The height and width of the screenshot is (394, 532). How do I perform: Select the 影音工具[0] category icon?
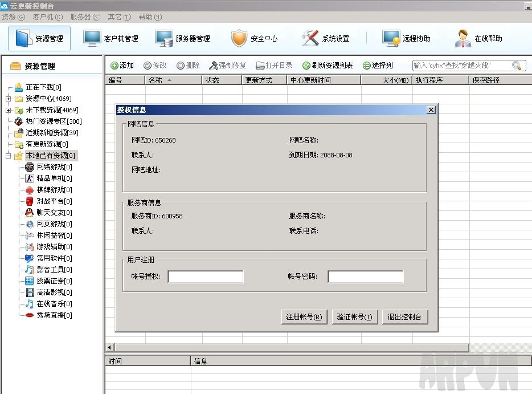pyautogui.click(x=30, y=270)
